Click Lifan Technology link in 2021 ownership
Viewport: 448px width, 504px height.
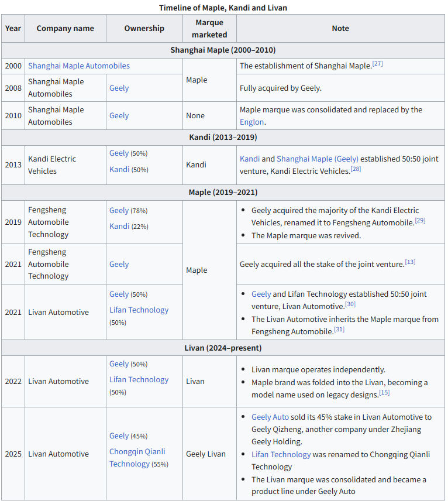[x=139, y=310]
